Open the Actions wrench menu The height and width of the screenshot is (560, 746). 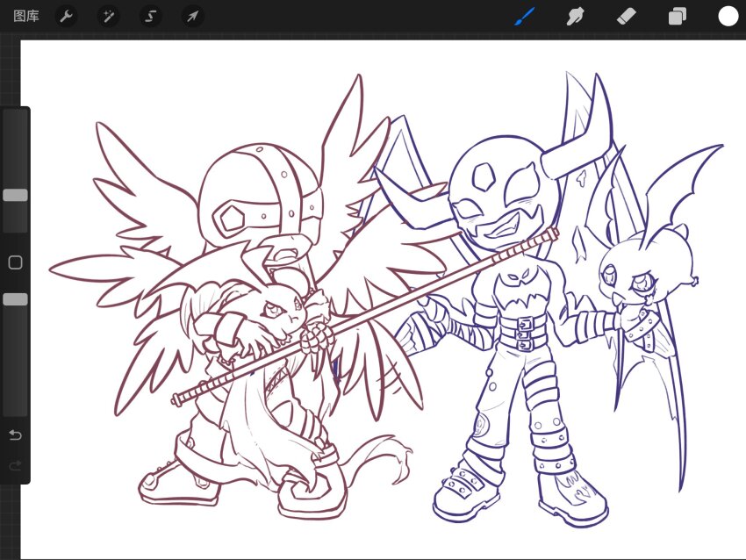[66, 17]
